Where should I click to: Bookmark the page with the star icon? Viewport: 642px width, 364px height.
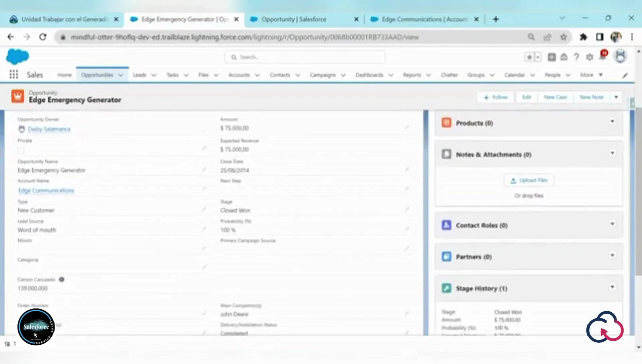(x=564, y=37)
